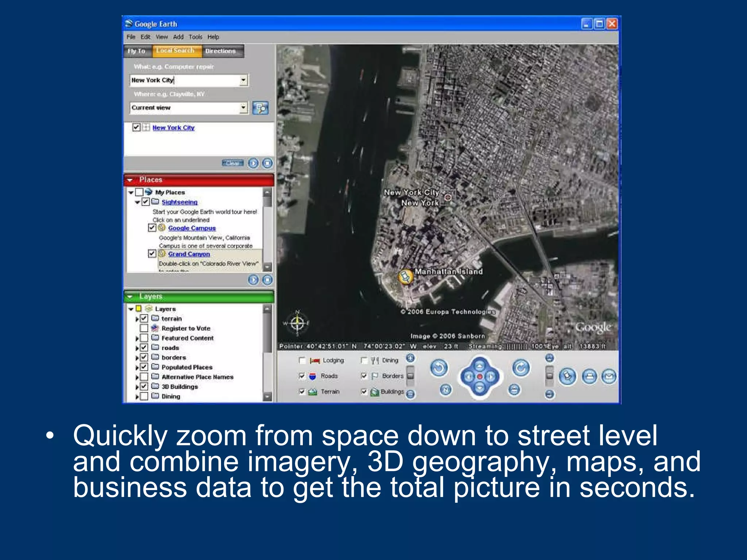Image resolution: width=747 pixels, height=560 pixels.
Task: Open the Current view dropdown
Action: pos(243,108)
